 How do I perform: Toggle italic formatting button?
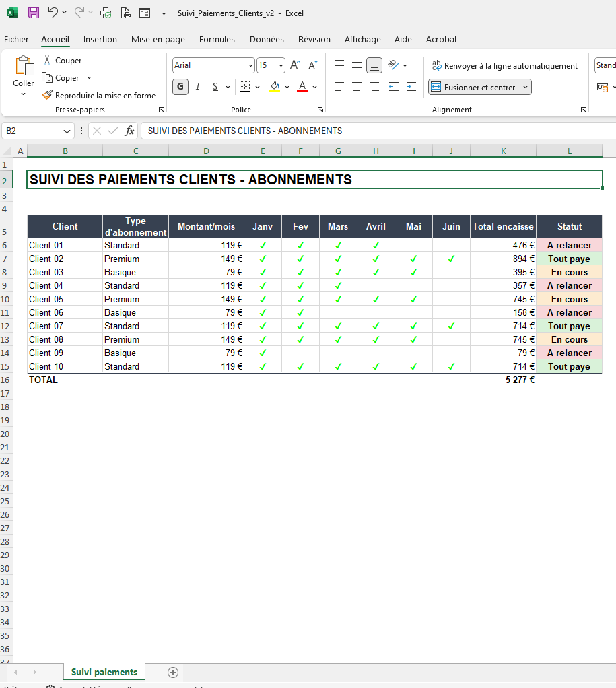pyautogui.click(x=198, y=86)
